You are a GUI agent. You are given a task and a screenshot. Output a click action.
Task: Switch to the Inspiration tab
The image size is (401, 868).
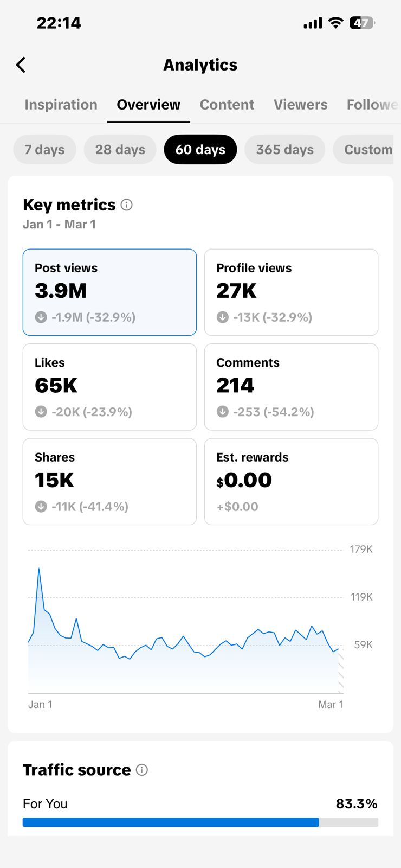pyautogui.click(x=61, y=105)
